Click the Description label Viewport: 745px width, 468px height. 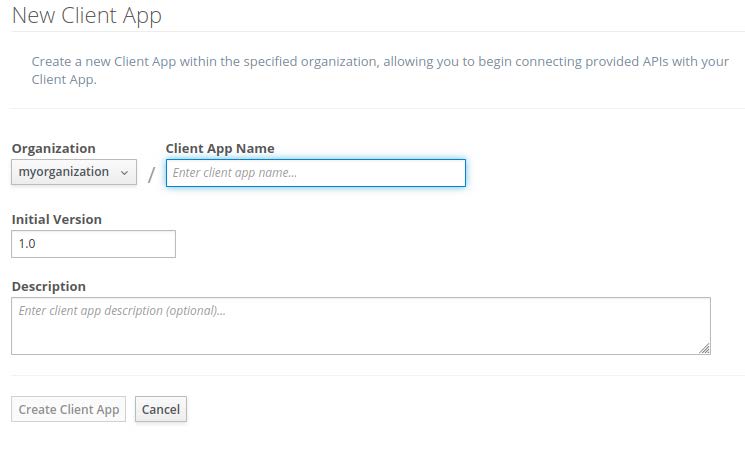pyautogui.click(x=49, y=286)
